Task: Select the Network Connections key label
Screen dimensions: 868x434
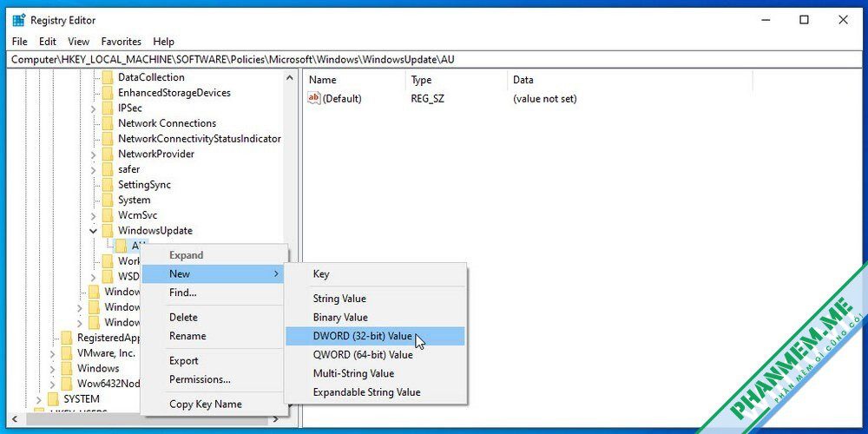Action: pos(168,123)
